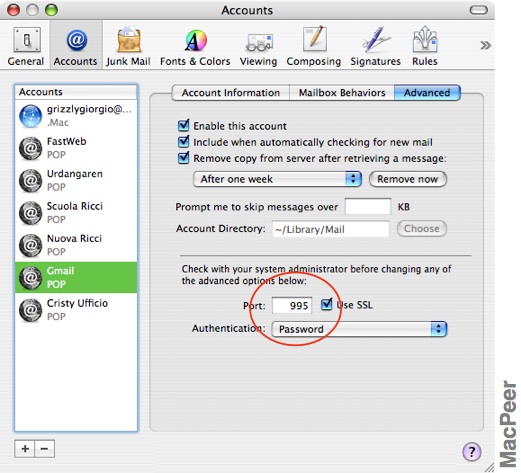The width and height of the screenshot is (521, 473).
Task: Open the Composing preferences pane
Action: pyautogui.click(x=314, y=46)
